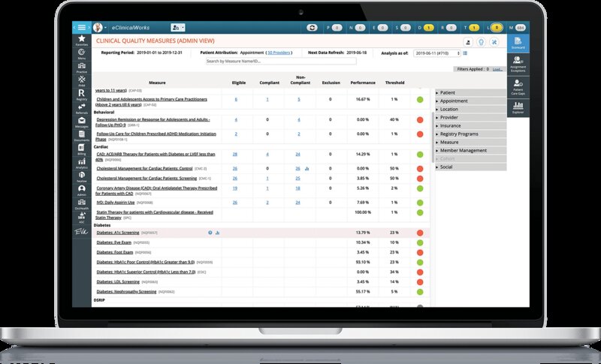This screenshot has width=601, height=364.
Task: Open the Explorer bar chart panel icon
Action: [518, 107]
